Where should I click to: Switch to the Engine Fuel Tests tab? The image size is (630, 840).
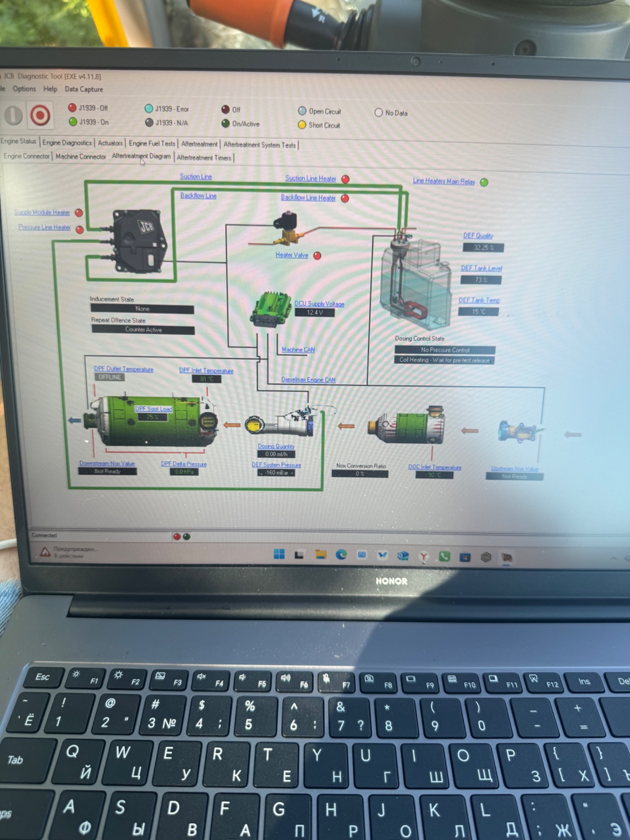[x=152, y=144]
